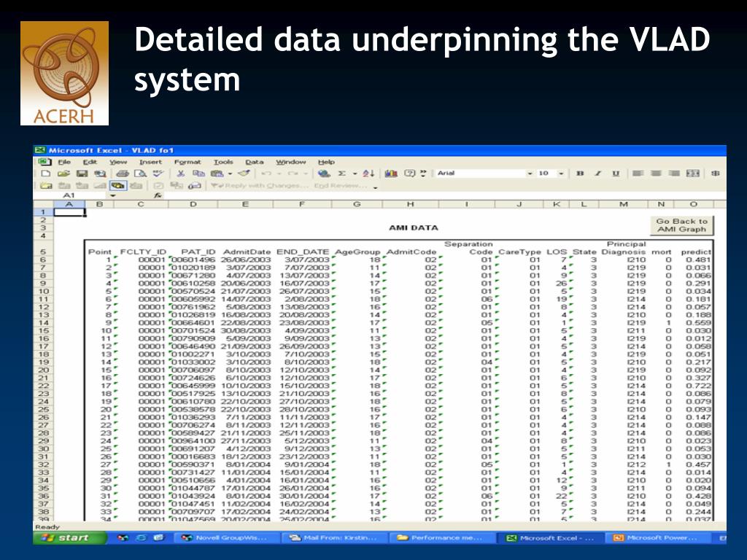
Task: Expand the toolbar options chevron after Help icon
Action: pos(422,174)
